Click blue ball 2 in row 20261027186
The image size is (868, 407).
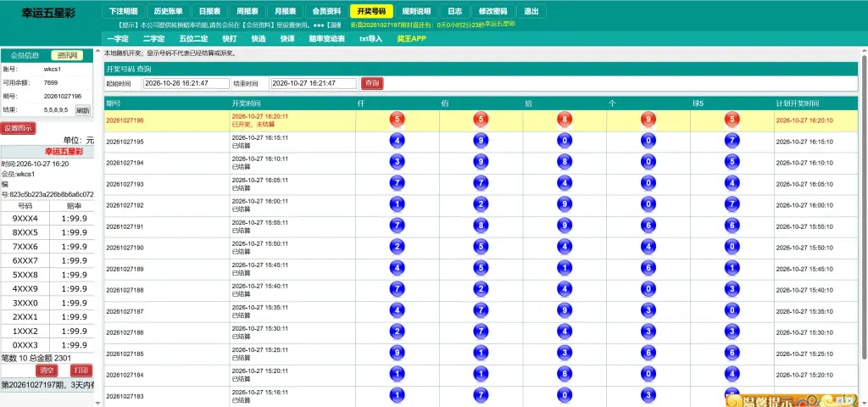(x=397, y=332)
